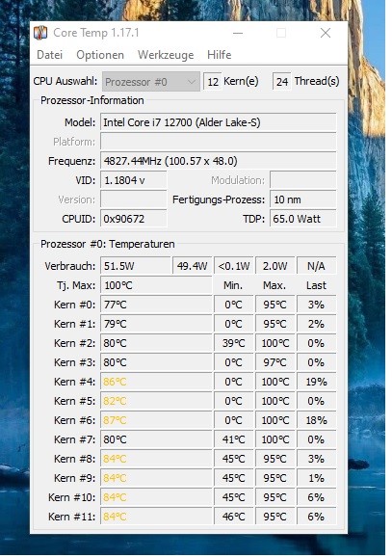Viewport: 392px width, 558px height.
Task: Open the Hilfe menu
Action: click(x=220, y=55)
